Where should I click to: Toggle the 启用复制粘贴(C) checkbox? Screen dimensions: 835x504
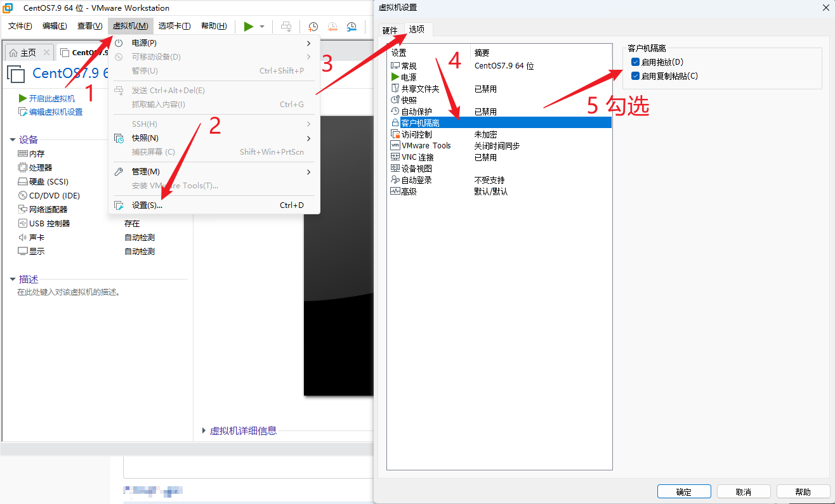[636, 76]
